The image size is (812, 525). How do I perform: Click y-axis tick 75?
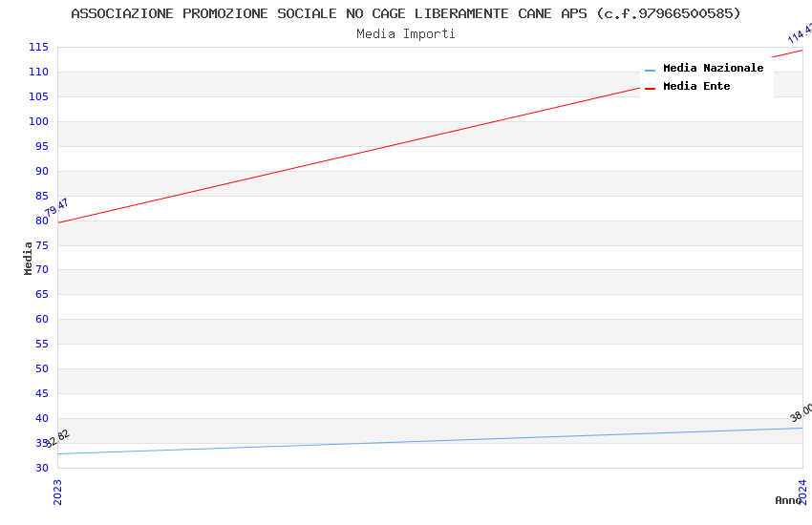[x=42, y=245]
